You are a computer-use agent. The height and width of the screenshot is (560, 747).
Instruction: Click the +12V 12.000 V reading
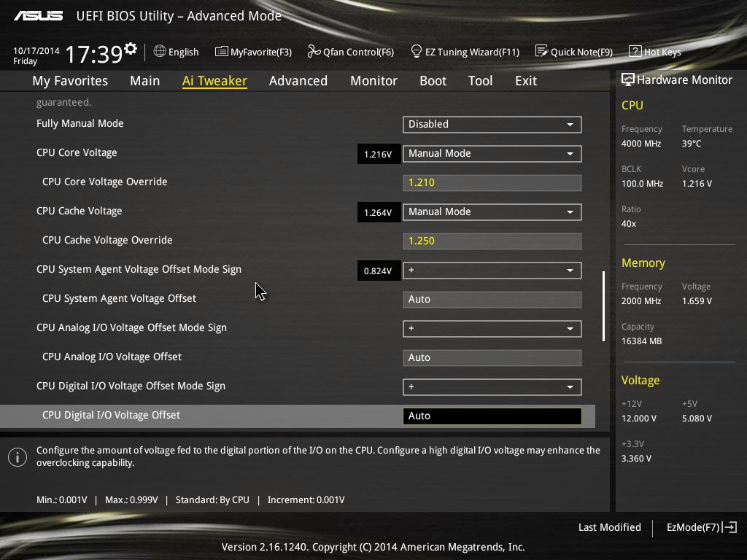coord(639,418)
